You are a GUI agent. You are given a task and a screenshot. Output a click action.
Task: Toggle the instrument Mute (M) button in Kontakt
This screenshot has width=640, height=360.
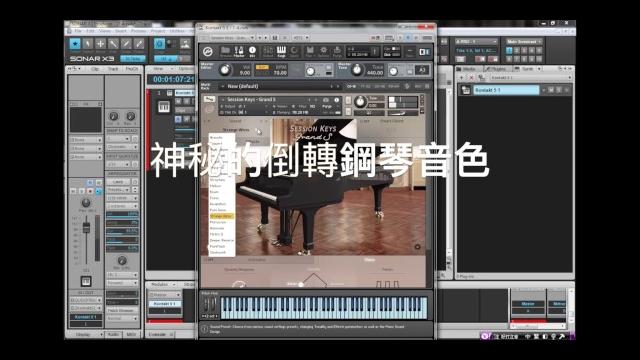coord(348,111)
